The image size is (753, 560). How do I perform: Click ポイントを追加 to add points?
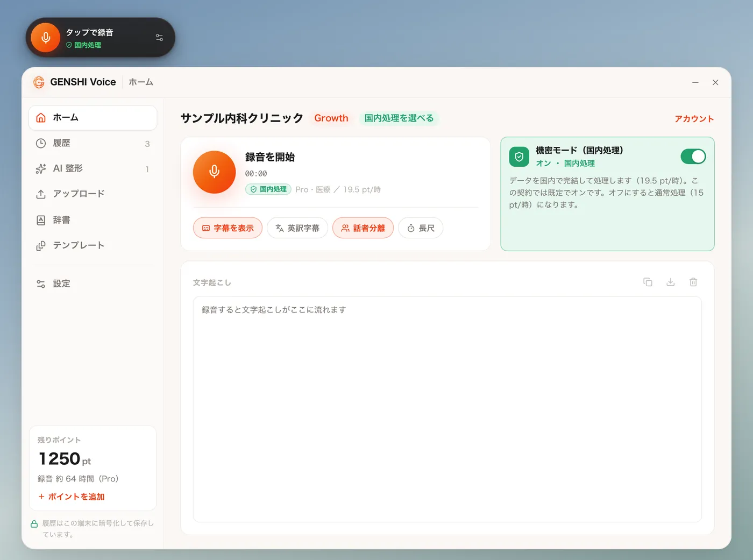pos(72,497)
